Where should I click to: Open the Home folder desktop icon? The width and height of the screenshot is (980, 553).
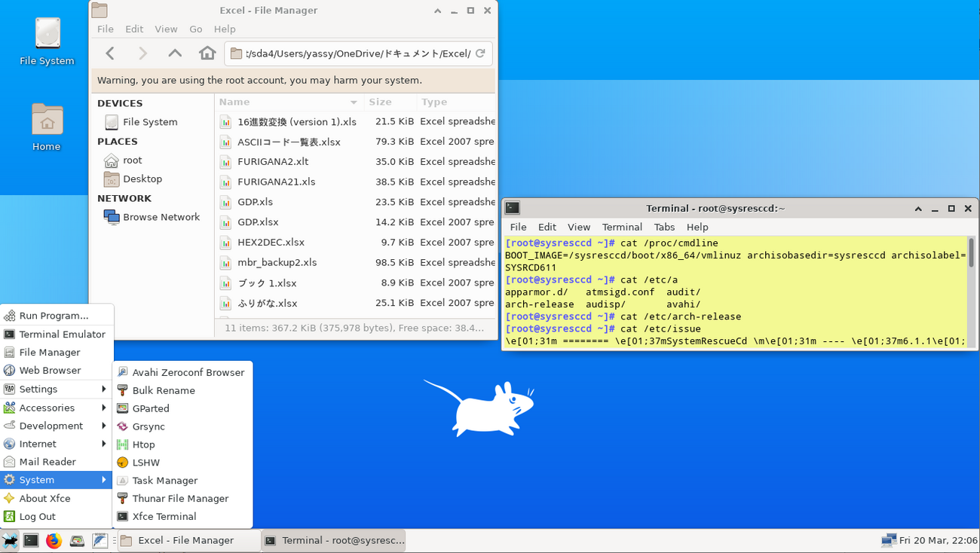(47, 127)
